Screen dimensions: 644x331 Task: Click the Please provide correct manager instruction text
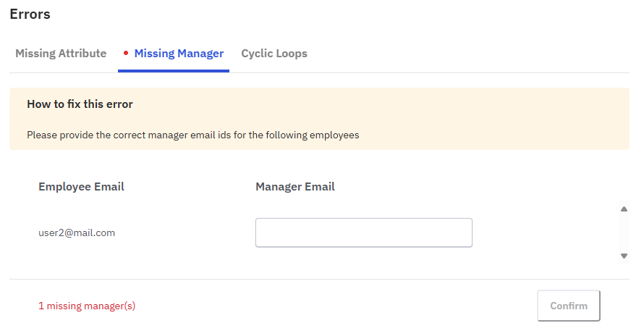coord(192,135)
